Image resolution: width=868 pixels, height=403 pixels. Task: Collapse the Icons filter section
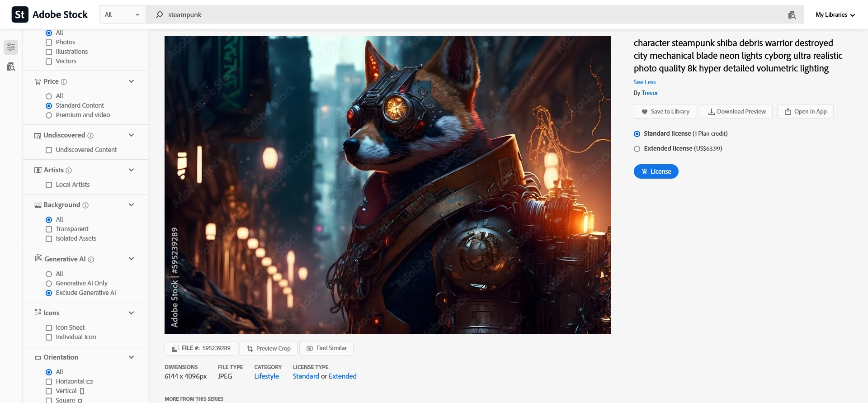[131, 313]
